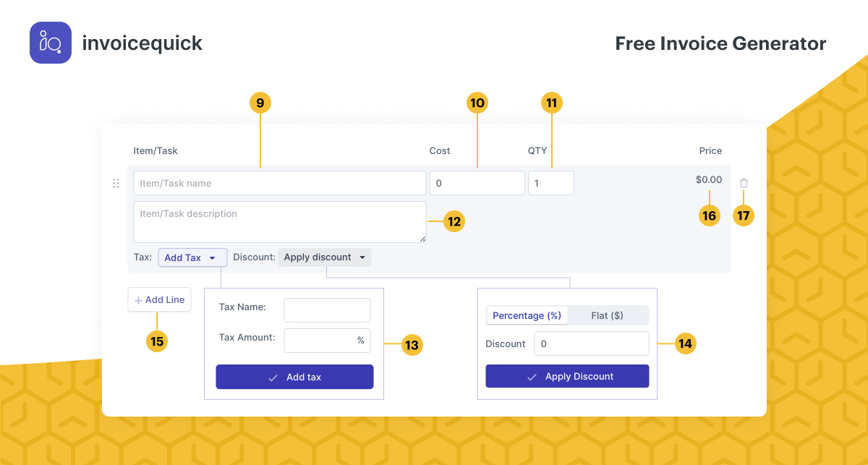The height and width of the screenshot is (465, 868).
Task: Click the Item/Task name field
Action: 279,183
